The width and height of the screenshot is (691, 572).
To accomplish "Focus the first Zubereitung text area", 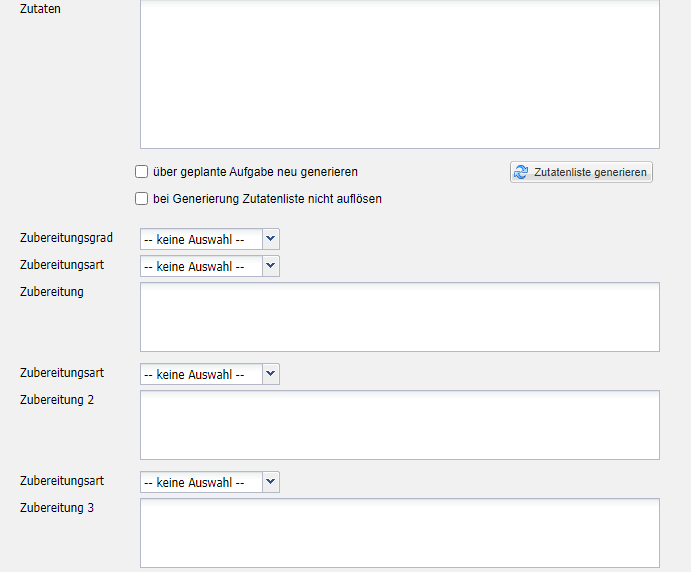I will coord(399,317).
